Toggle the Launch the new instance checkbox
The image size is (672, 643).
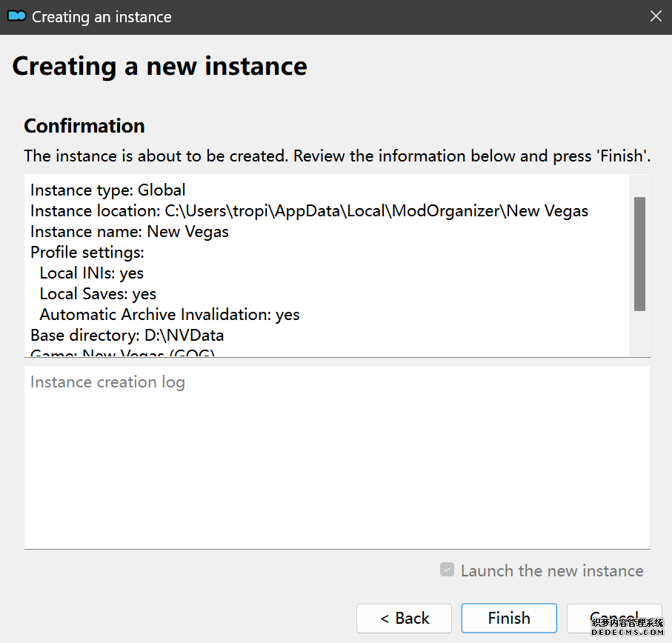click(x=447, y=570)
